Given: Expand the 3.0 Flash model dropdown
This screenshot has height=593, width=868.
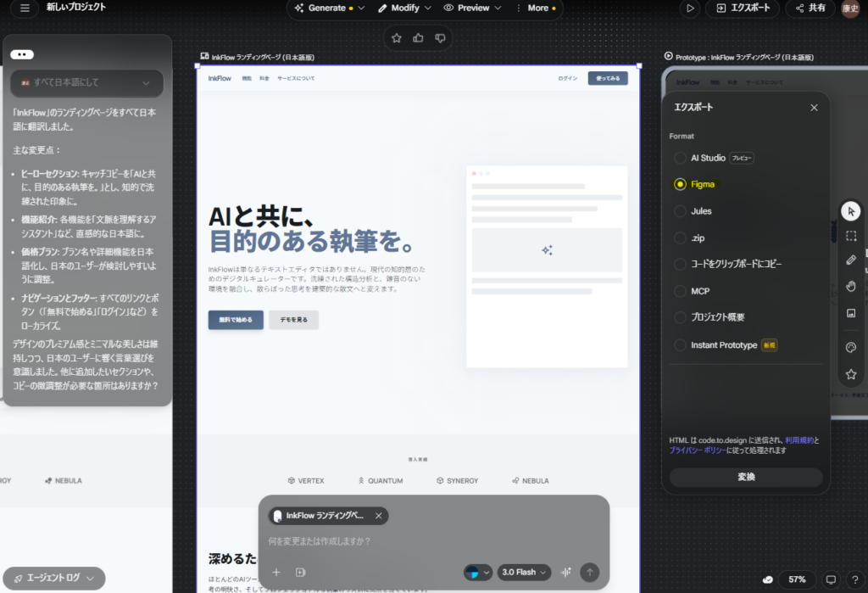Looking at the screenshot, I should coord(524,572).
